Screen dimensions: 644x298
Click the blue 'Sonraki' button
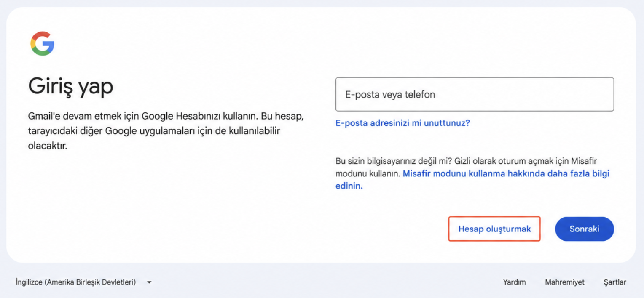[x=584, y=229]
